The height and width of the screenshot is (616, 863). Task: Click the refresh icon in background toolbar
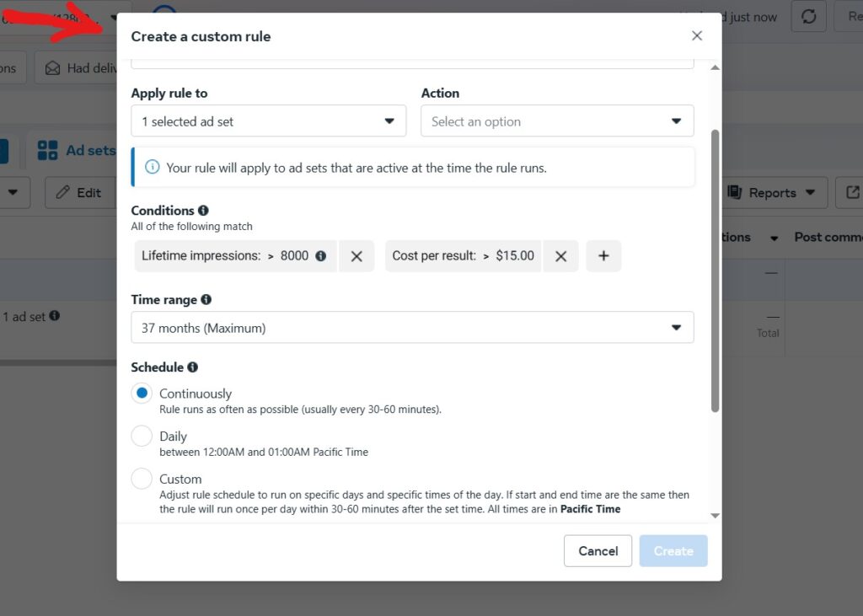(808, 17)
